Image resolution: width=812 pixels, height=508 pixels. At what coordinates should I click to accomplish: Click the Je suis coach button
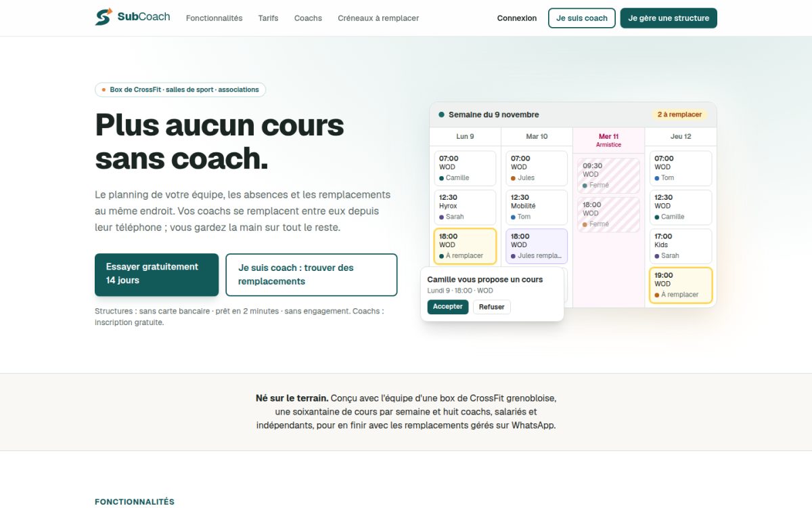tap(582, 18)
